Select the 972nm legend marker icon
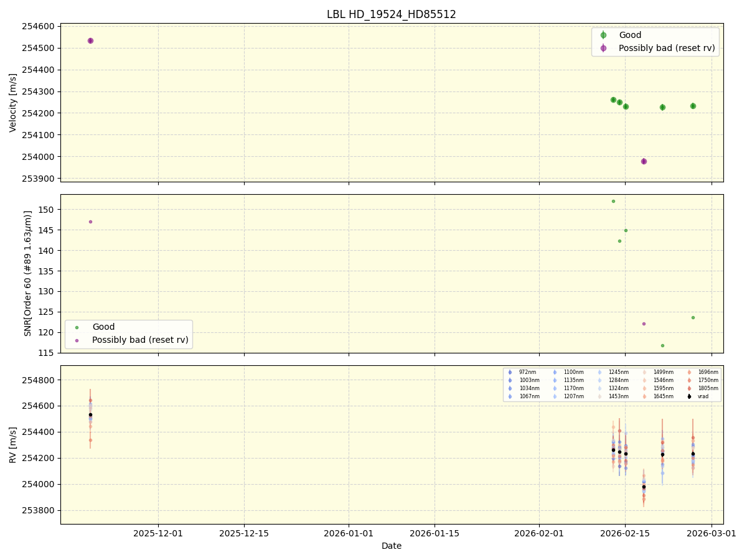Screen dimensions: 747x560 pos(510,372)
